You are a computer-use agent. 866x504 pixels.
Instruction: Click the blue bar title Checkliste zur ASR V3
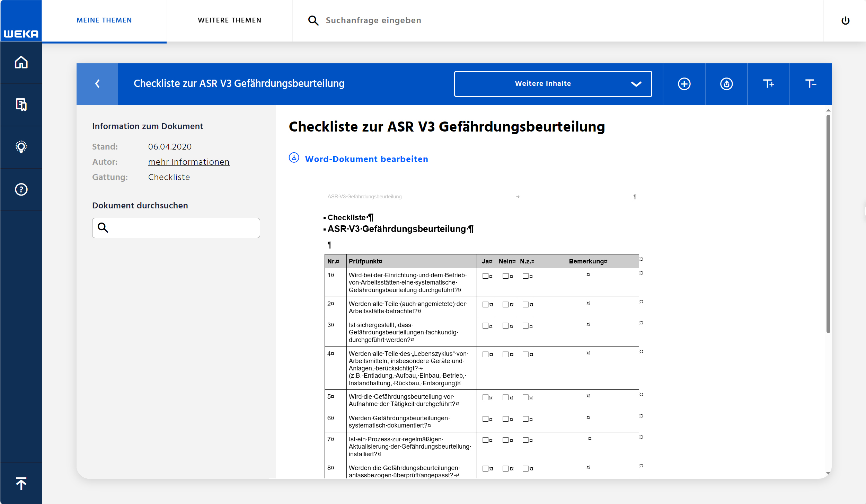pos(239,84)
